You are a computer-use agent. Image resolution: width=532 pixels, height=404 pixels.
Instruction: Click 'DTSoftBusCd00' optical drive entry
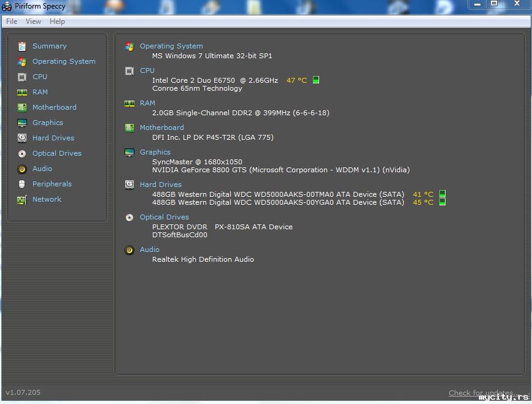(x=180, y=235)
